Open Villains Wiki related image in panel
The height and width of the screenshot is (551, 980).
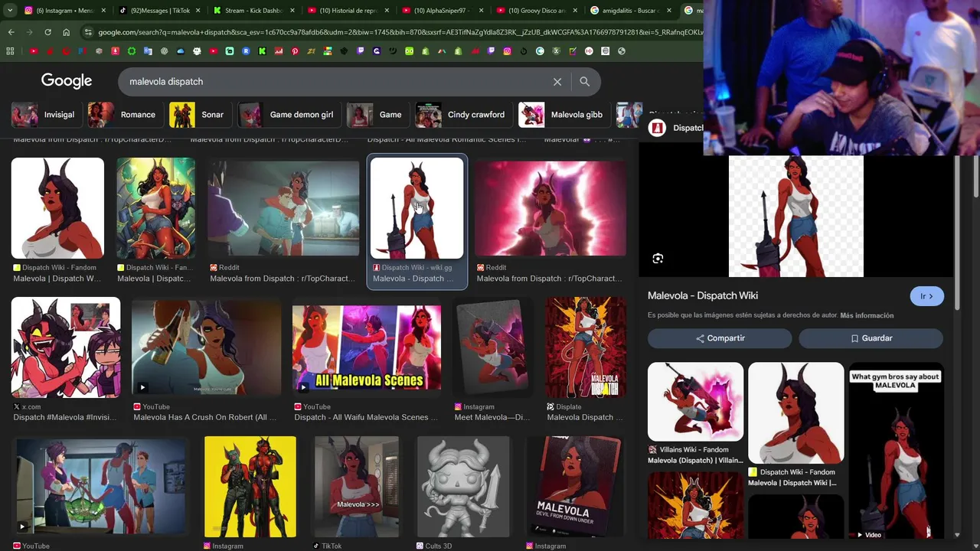tap(695, 401)
